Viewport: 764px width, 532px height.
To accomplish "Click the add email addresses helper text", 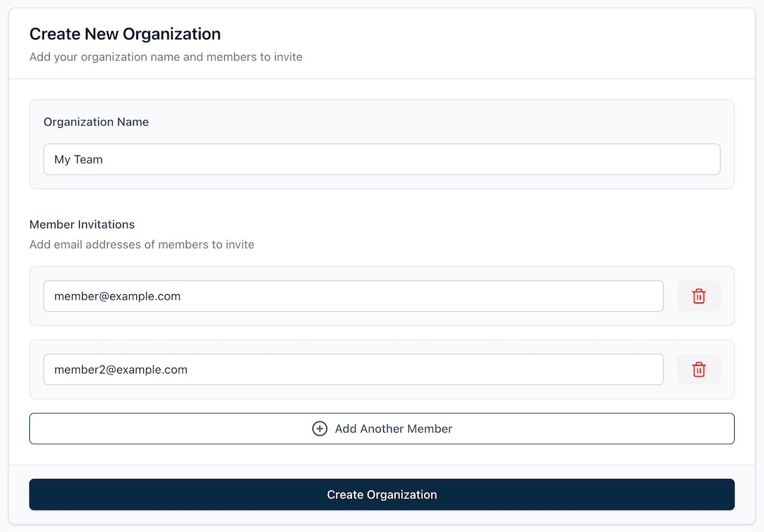I will coord(141,244).
